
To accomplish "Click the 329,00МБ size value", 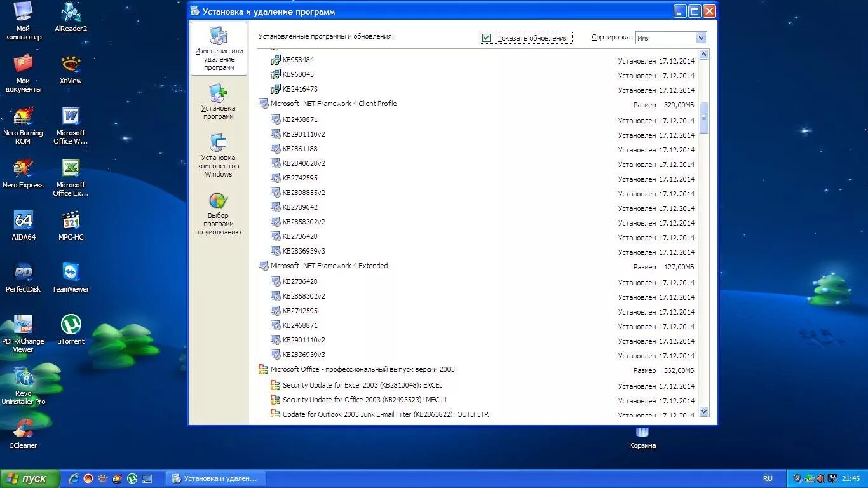I will pos(679,105).
